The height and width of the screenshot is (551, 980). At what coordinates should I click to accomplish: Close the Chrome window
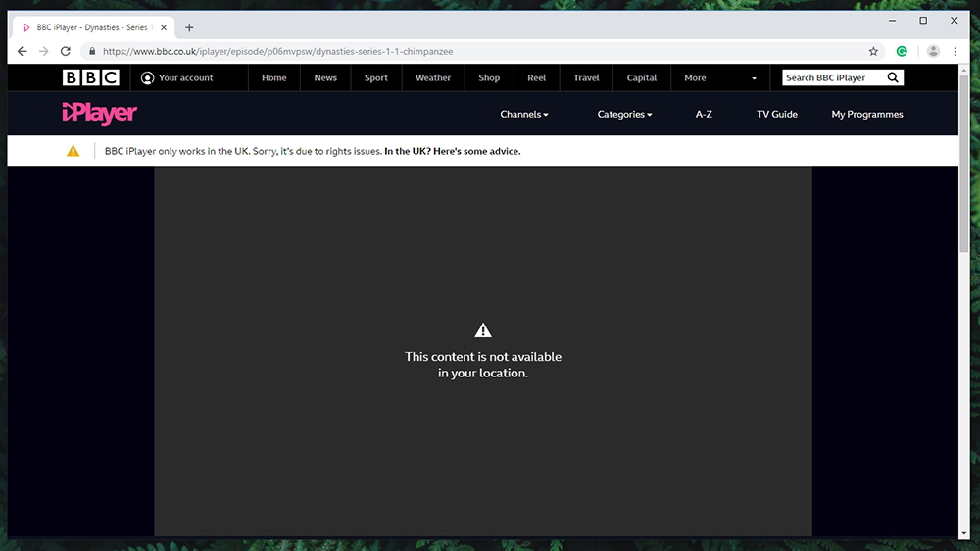point(955,21)
